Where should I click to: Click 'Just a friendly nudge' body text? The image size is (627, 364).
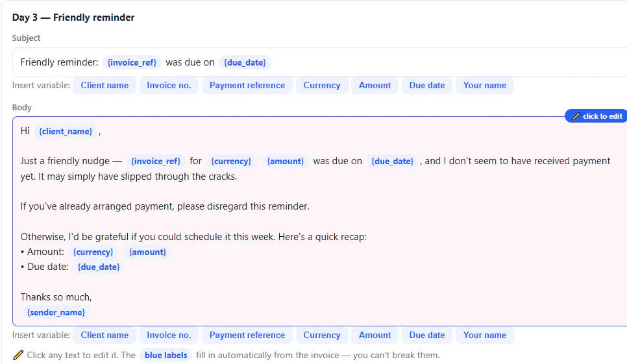tap(65, 161)
